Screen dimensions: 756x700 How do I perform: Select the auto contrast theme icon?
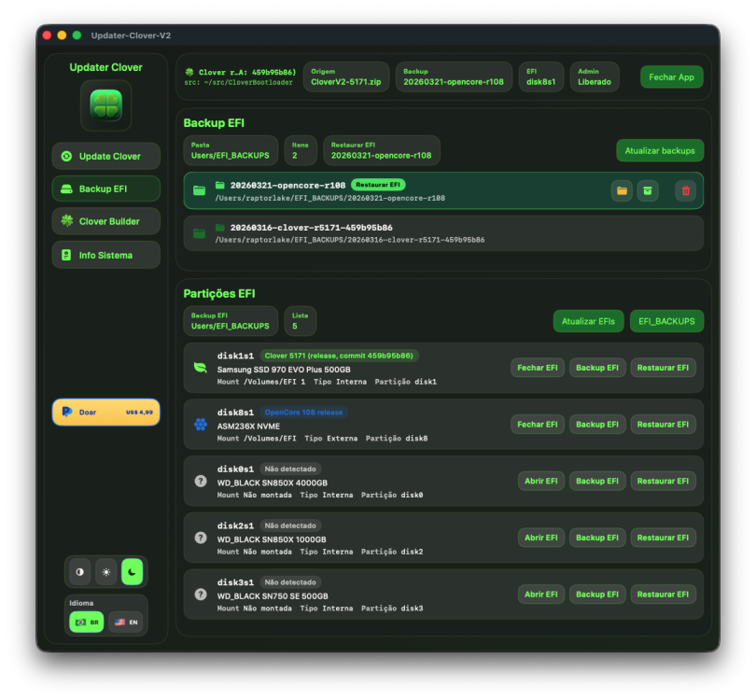[x=80, y=572]
